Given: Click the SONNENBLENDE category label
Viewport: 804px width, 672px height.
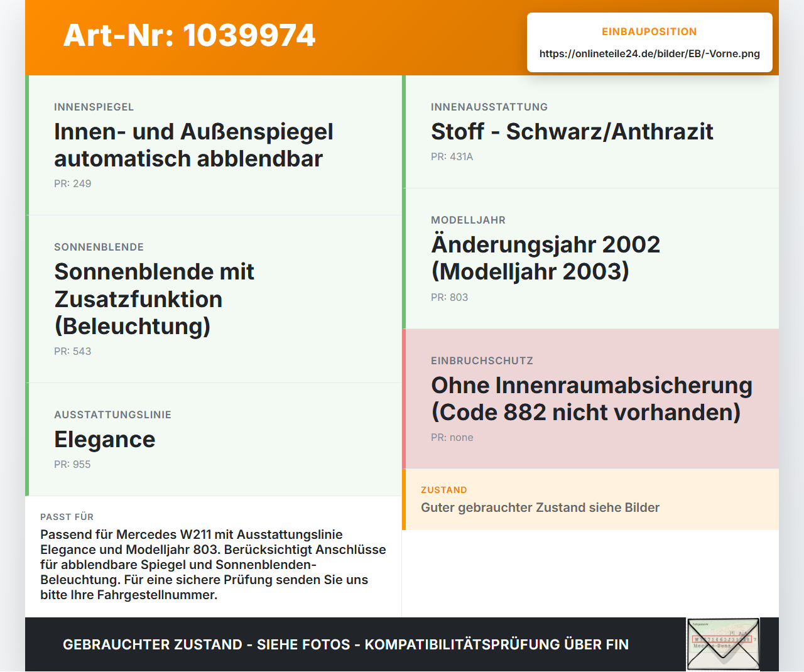Looking at the screenshot, I should (x=99, y=247).
